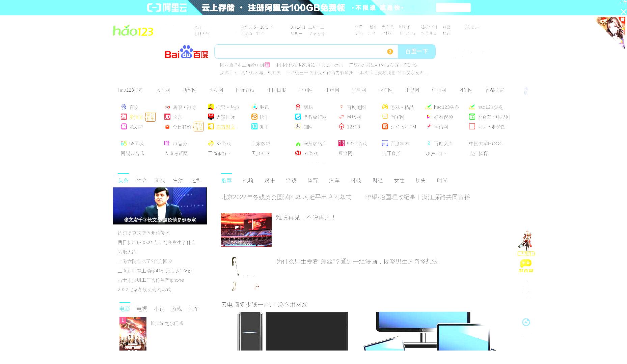Open the NetEase 网易 red icon
Image resolution: width=627 pixels, height=364 pixels.
(298, 107)
